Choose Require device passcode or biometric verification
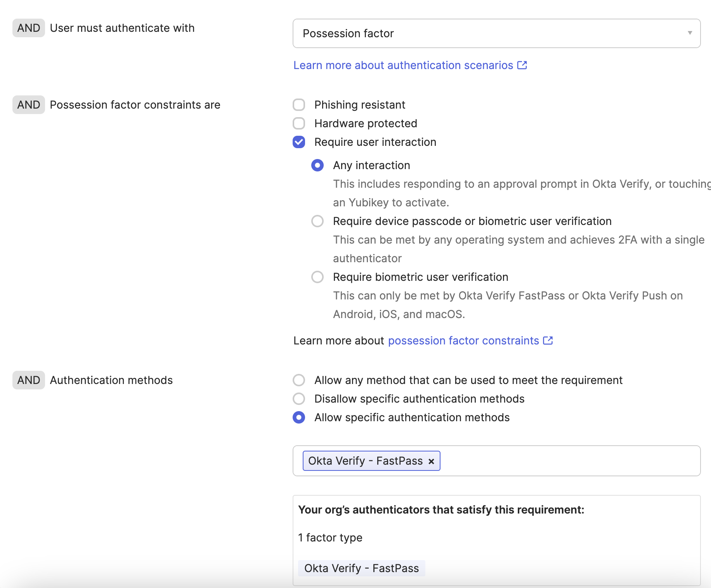The height and width of the screenshot is (588, 711). (317, 221)
